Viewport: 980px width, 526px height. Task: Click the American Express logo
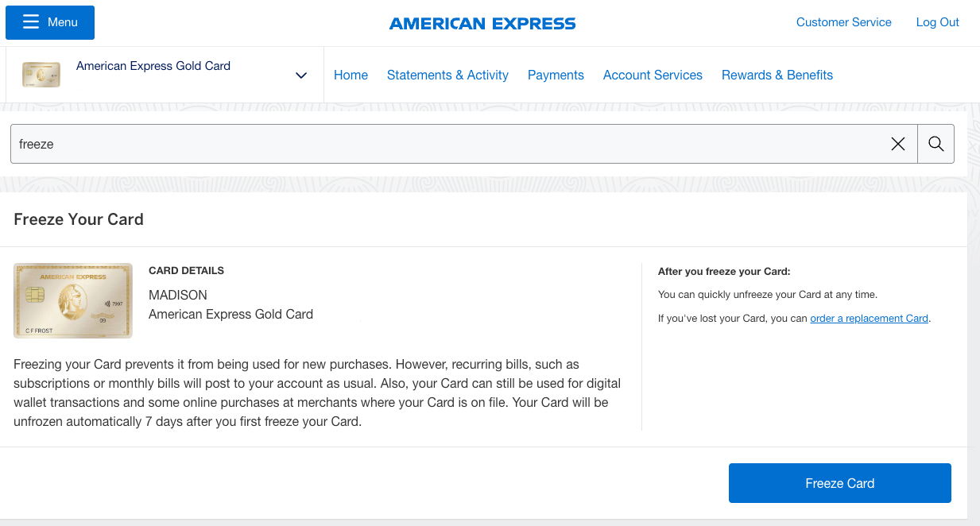[x=482, y=22]
